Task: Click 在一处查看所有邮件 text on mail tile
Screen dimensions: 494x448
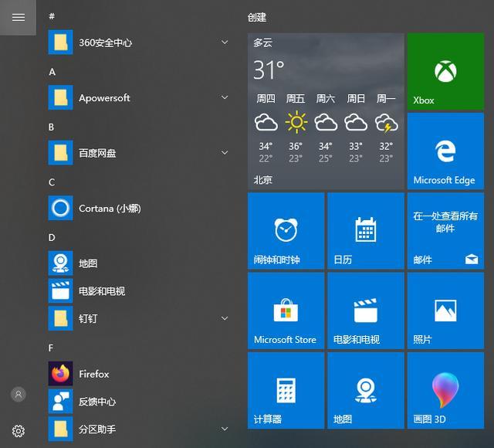Action: tap(445, 222)
